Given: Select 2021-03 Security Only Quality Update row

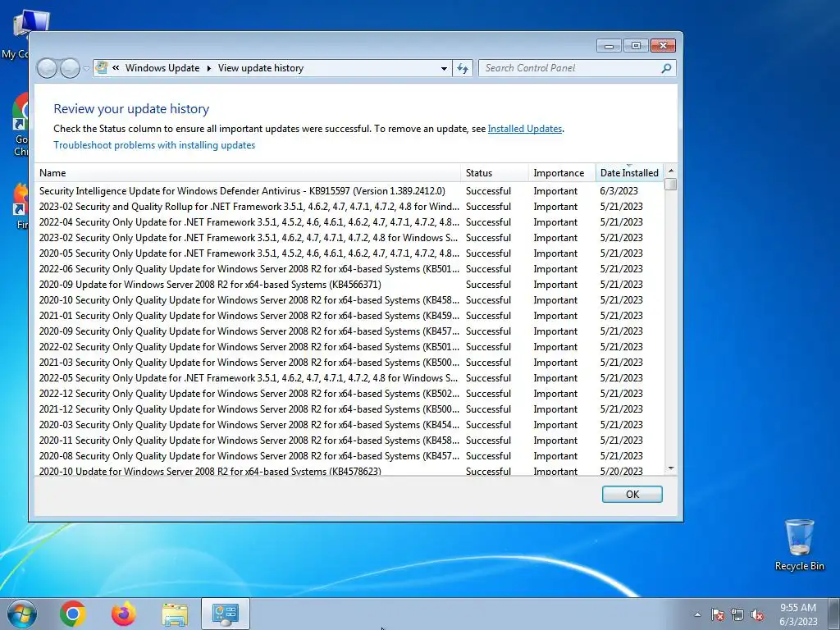Looking at the screenshot, I should [x=349, y=362].
